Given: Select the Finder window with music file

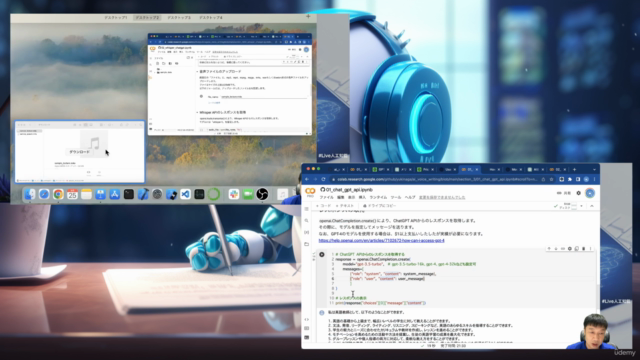Looking at the screenshot, I should pyautogui.click(x=80, y=152).
